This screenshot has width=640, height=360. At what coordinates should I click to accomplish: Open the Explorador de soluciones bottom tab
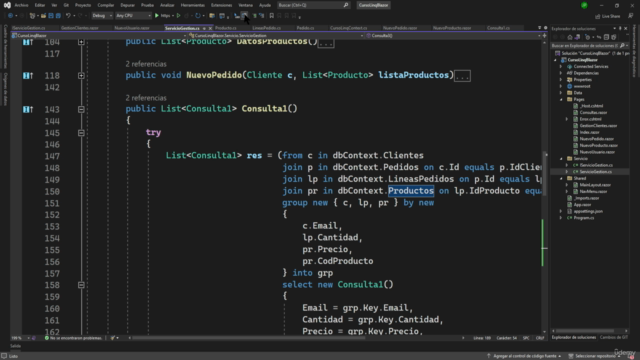pos(573,337)
